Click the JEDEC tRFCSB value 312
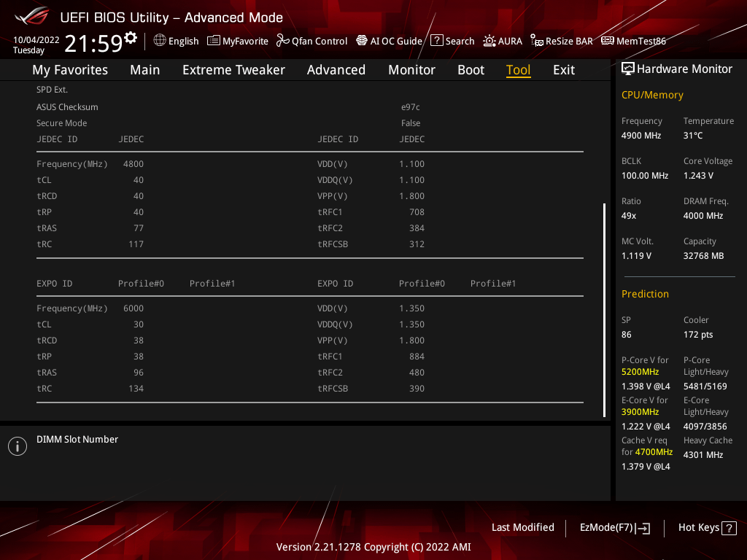This screenshot has height=560, width=747. coord(417,244)
